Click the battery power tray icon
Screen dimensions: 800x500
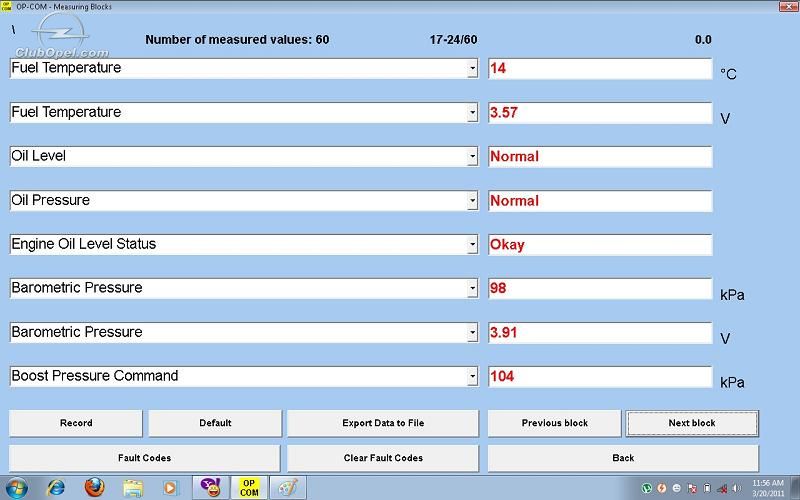[707, 488]
